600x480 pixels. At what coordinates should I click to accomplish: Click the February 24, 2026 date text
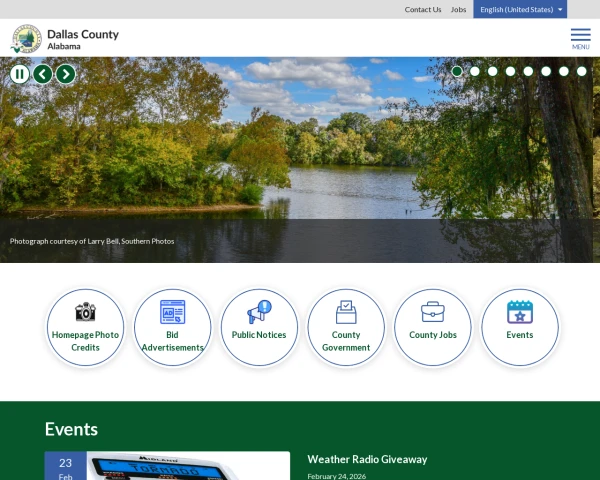(x=336, y=476)
